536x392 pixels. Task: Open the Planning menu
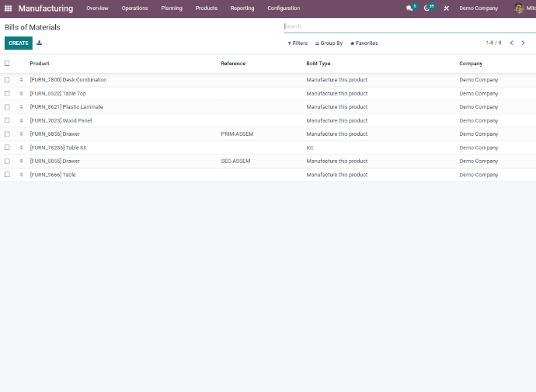click(x=172, y=9)
